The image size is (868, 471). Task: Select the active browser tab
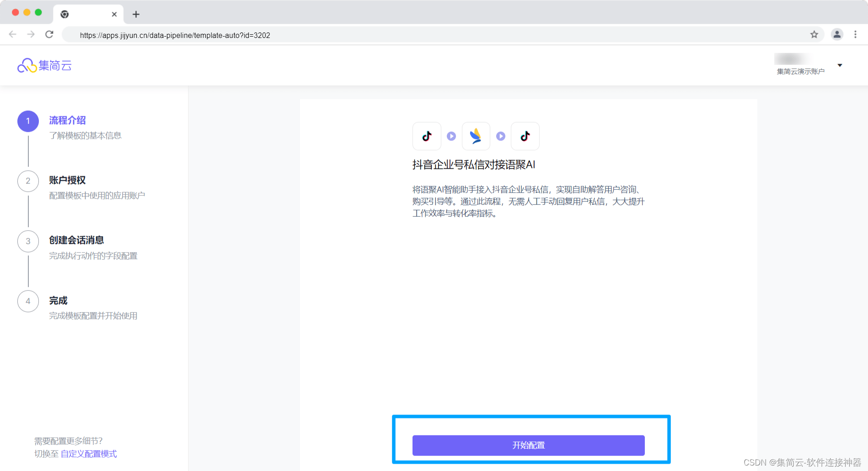click(x=88, y=14)
